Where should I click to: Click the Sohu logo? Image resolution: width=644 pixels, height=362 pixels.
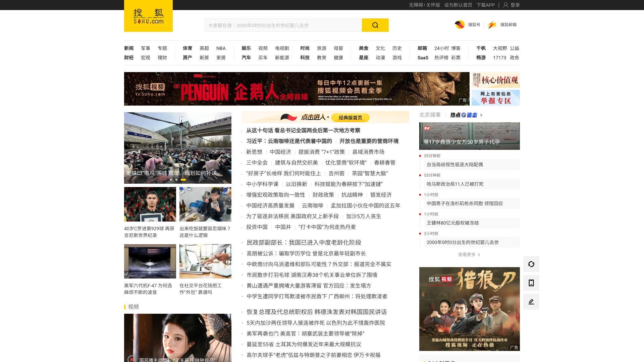click(148, 16)
